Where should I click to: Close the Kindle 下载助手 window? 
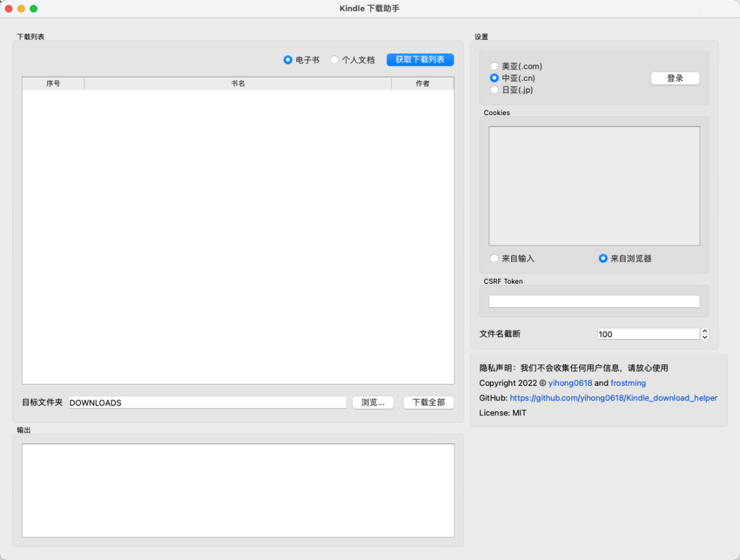coord(8,8)
